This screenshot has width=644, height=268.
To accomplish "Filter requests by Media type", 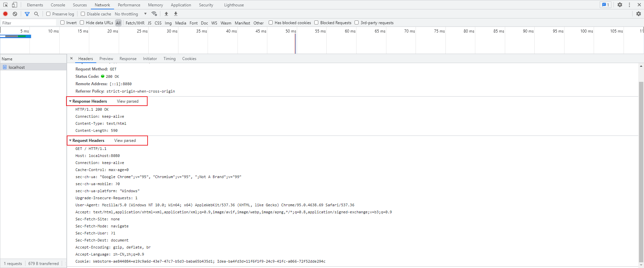I will [x=180, y=23].
